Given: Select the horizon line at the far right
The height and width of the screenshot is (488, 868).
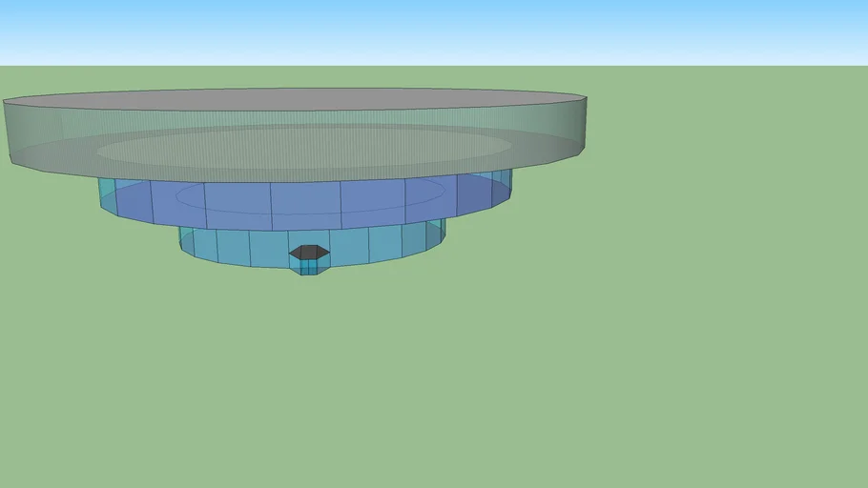Looking at the screenshot, I should tap(839, 66).
